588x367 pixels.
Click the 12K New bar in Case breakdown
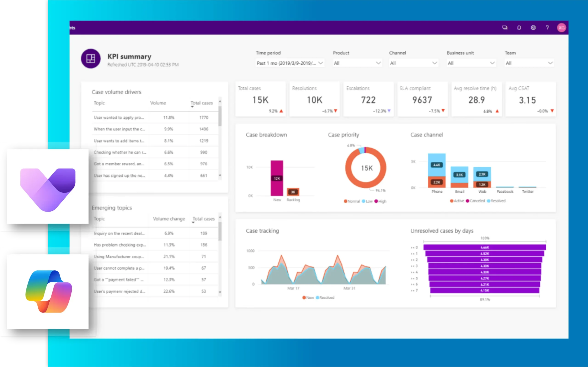click(277, 178)
